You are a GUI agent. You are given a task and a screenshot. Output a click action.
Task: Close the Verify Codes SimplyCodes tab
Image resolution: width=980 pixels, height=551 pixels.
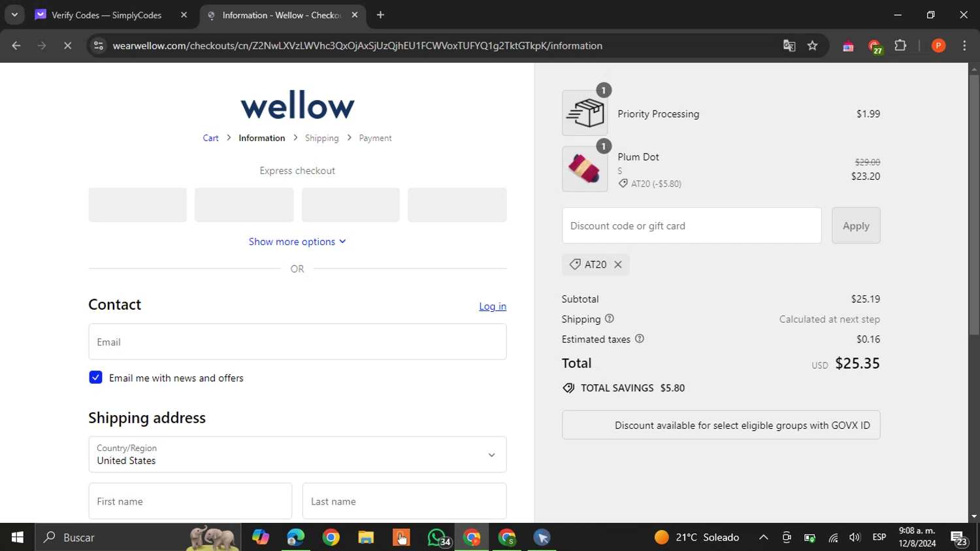(184, 15)
